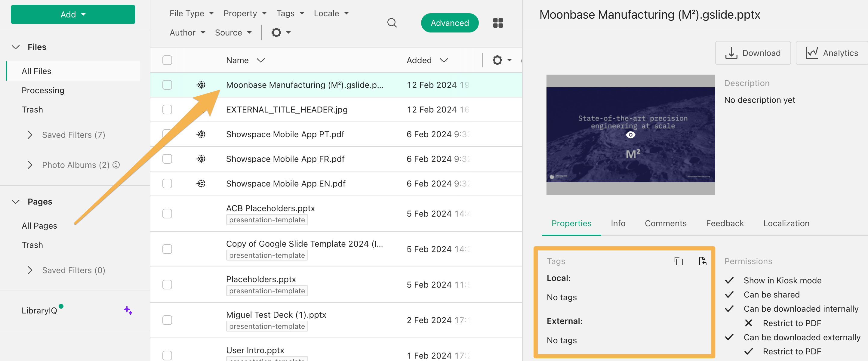Image resolution: width=868 pixels, height=361 pixels.
Task: Switch to grid view icon
Action: [498, 23]
